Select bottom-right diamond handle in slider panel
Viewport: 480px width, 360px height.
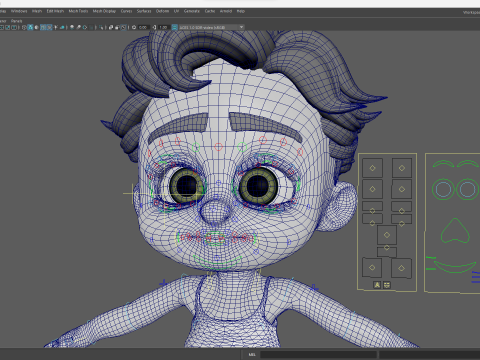point(401,268)
